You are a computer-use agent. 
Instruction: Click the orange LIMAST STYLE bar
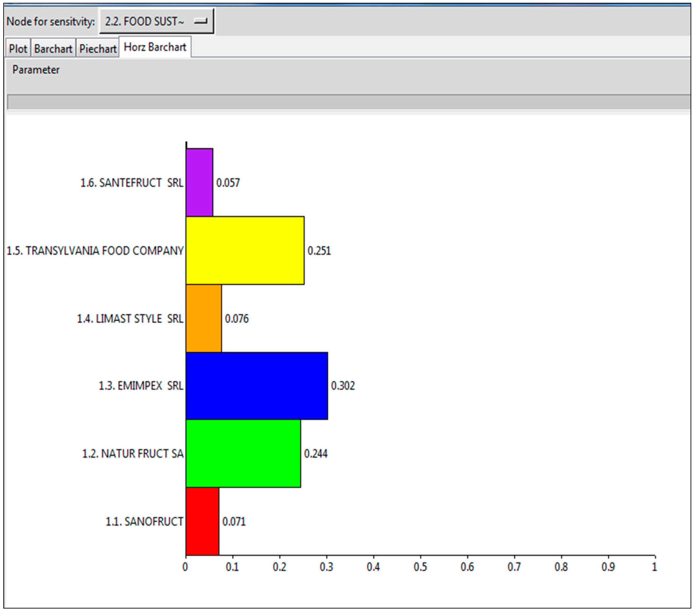pos(203,318)
